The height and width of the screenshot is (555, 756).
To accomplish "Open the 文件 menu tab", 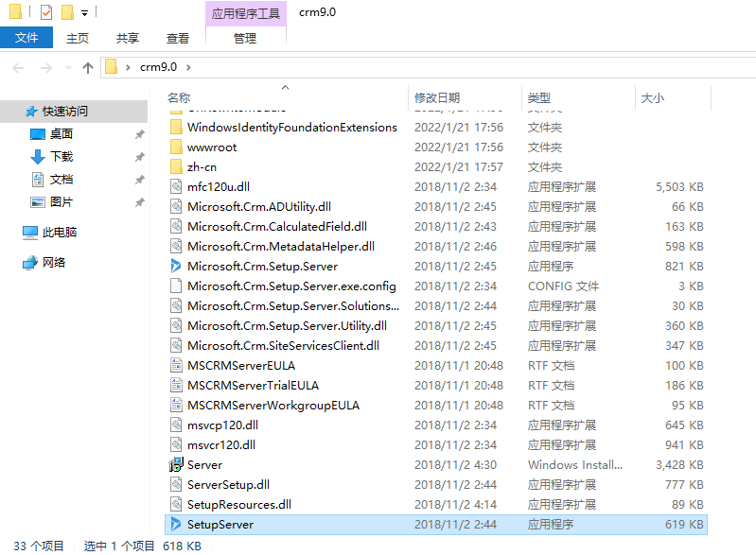I will point(26,38).
